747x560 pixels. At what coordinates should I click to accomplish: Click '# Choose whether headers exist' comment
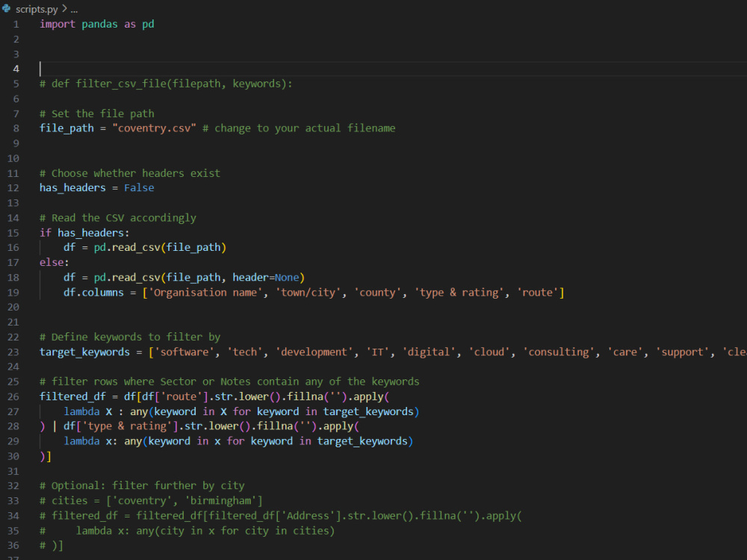(x=129, y=173)
